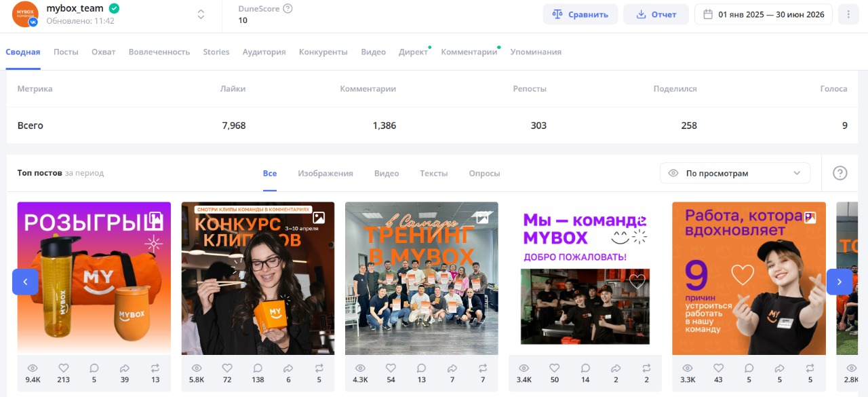The image size is (868, 397).
Task: Click the views eye icon above 5.8K
Action: pyautogui.click(x=197, y=368)
